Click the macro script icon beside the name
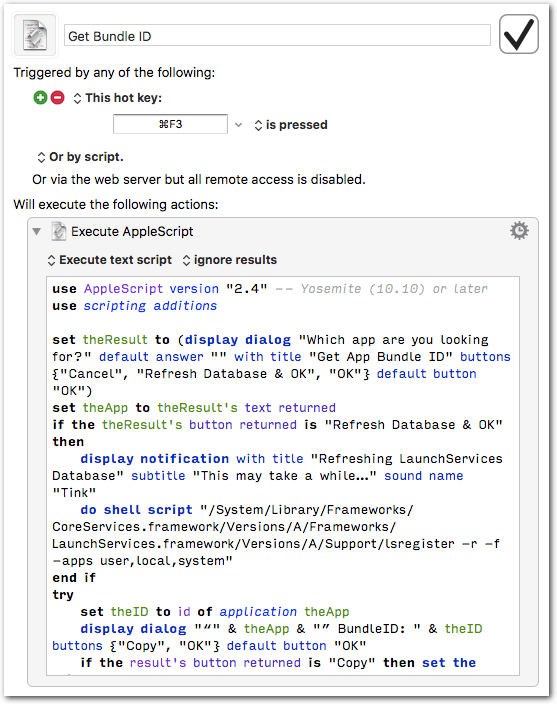Viewport: 557px width, 704px height. point(35,35)
